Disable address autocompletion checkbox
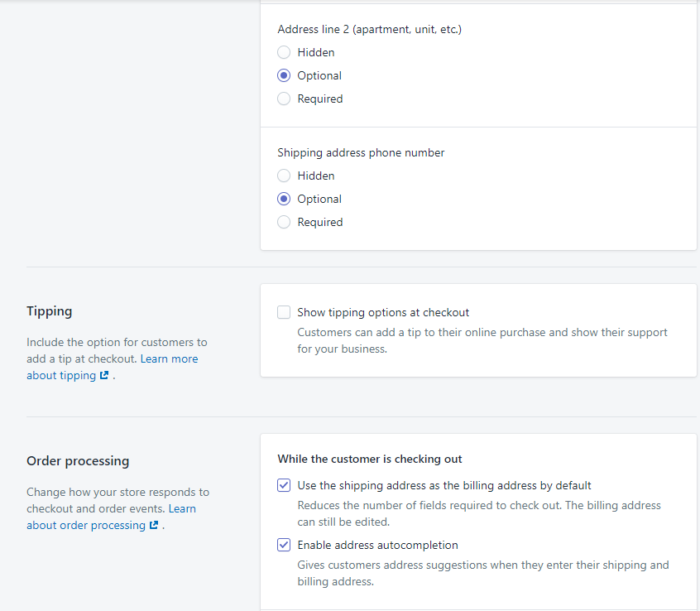This screenshot has width=700, height=611. [x=284, y=545]
